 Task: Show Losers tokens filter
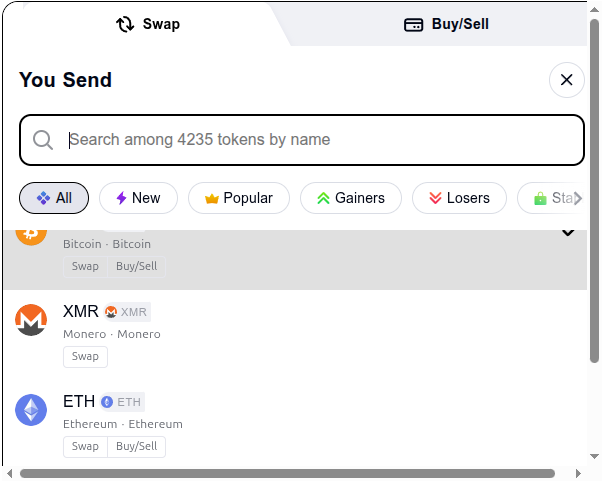tap(459, 198)
